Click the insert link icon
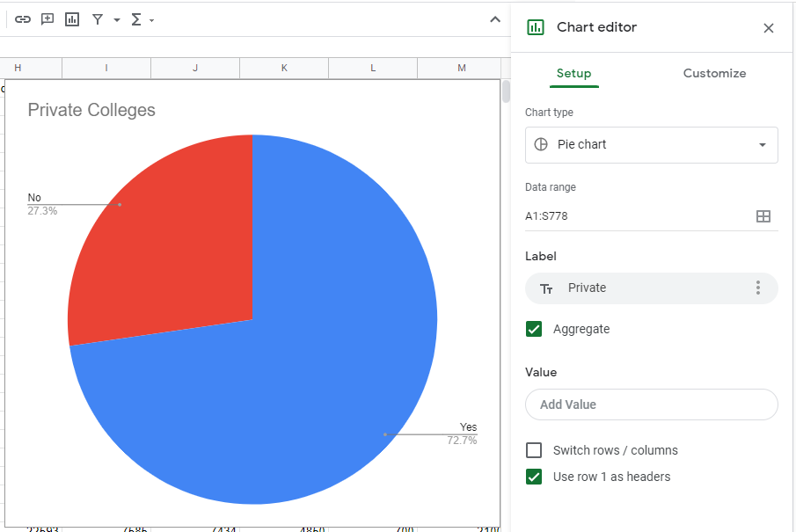796x532 pixels. 23,19
